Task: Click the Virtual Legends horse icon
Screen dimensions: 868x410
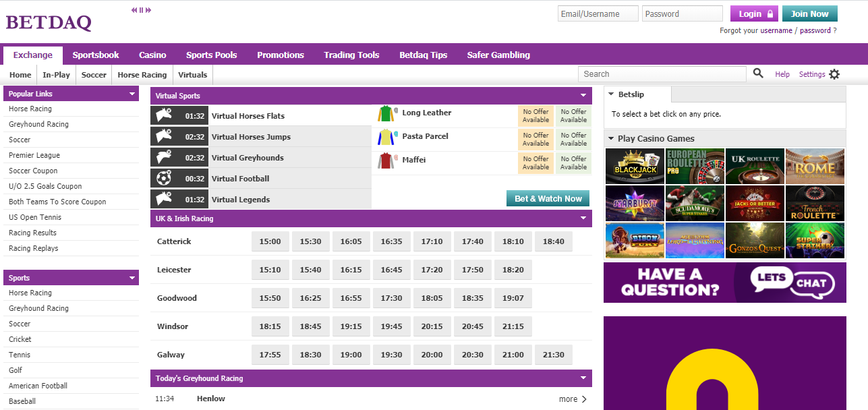Action: click(x=165, y=200)
